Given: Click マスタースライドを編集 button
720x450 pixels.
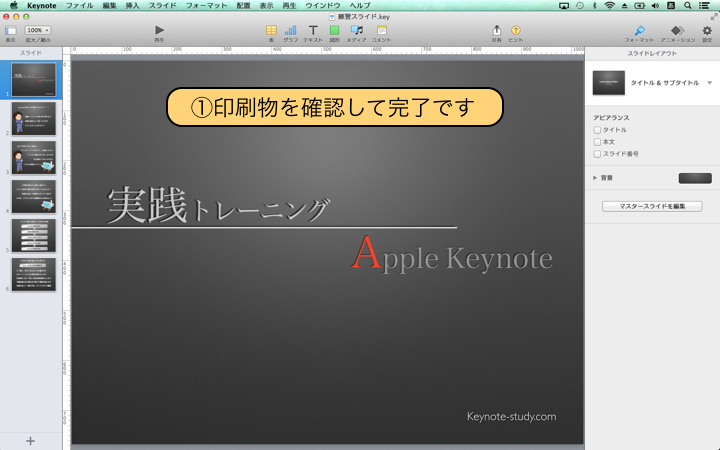Looking at the screenshot, I should [652, 206].
